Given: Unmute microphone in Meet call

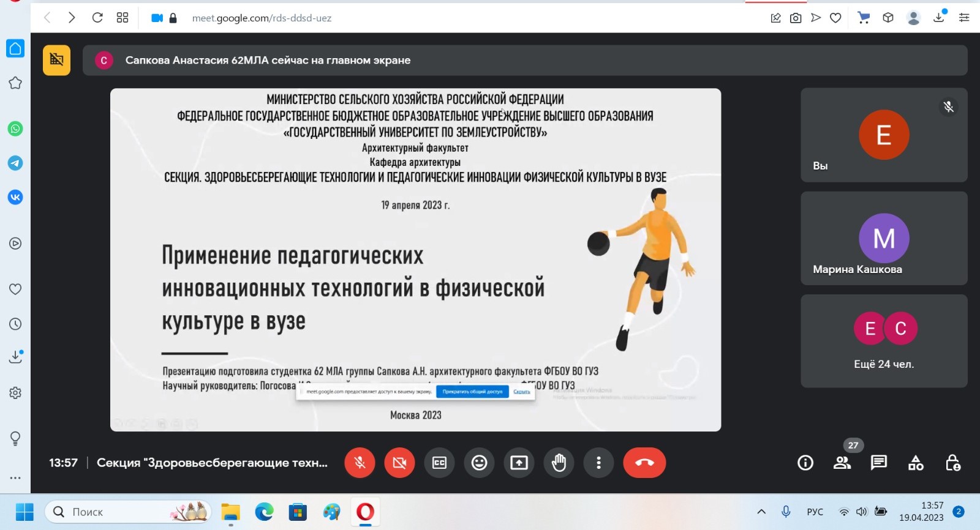Looking at the screenshot, I should pyautogui.click(x=360, y=463).
